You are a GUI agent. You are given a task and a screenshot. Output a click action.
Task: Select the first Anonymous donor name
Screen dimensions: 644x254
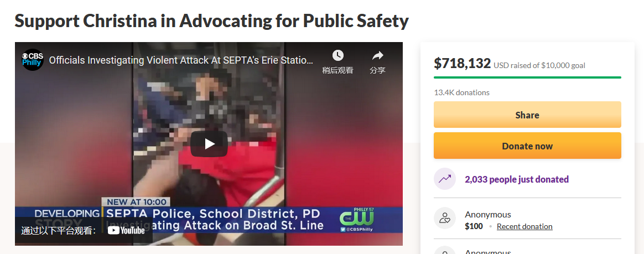tap(488, 215)
